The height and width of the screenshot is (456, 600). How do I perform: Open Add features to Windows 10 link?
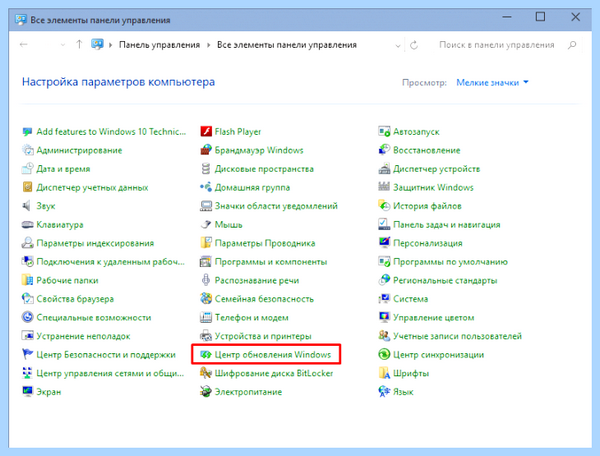tap(111, 132)
